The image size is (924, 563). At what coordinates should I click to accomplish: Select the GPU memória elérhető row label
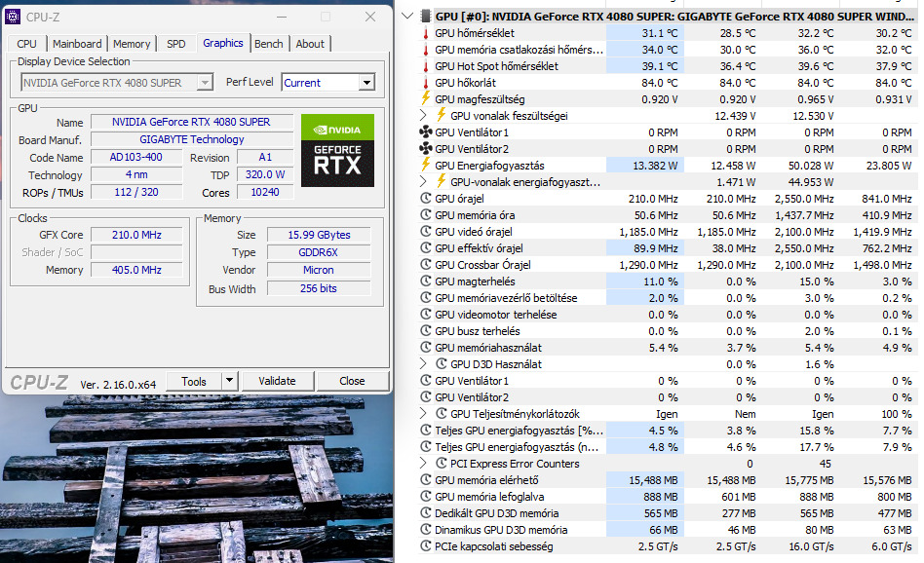tap(486, 480)
